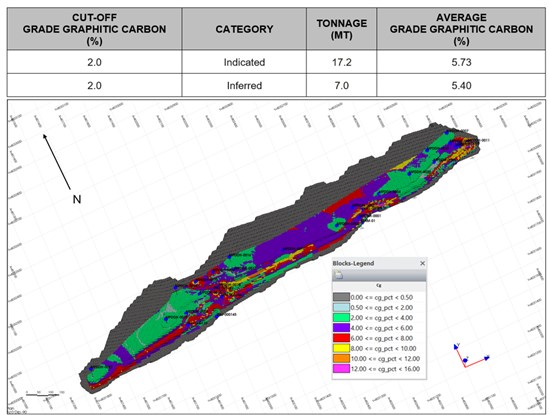The height and width of the screenshot is (415, 550).
Task: Click the Cut-off Grade Graphitic Carbon header
Action: pyautogui.click(x=94, y=29)
